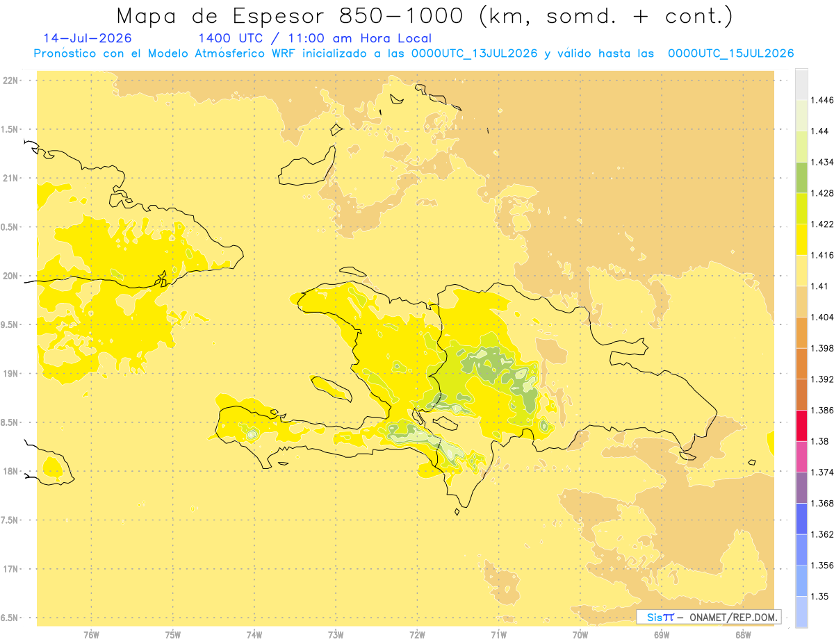The width and height of the screenshot is (834, 644).
Task: Click the colorbar label '1.428'
Action: [x=821, y=193]
